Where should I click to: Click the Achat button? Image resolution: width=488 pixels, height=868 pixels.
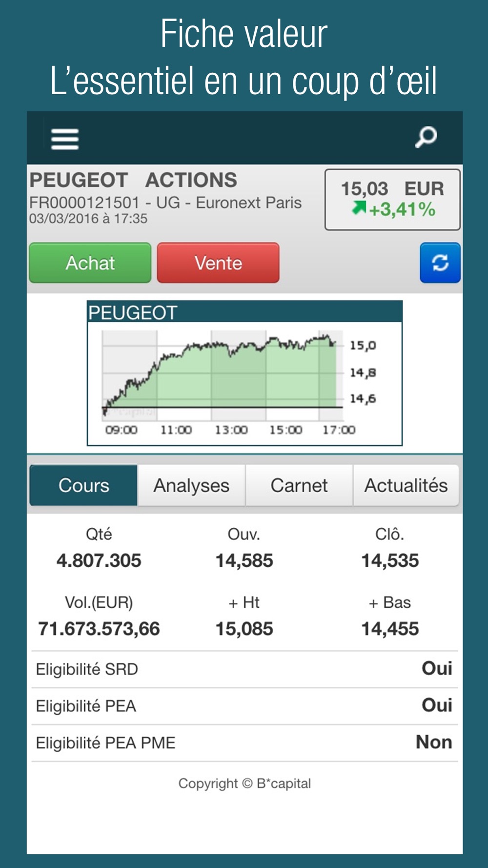click(x=90, y=263)
